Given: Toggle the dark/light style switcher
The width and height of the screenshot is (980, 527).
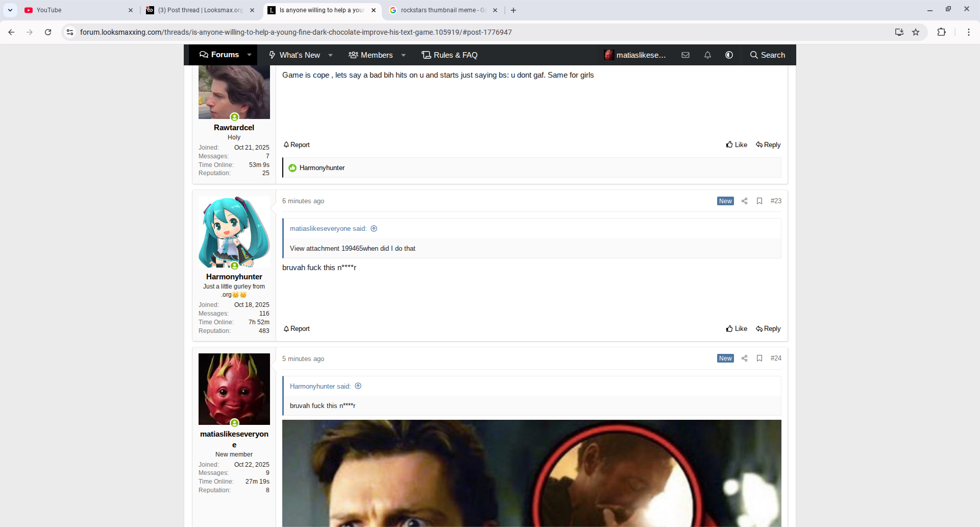Looking at the screenshot, I should coord(729,55).
